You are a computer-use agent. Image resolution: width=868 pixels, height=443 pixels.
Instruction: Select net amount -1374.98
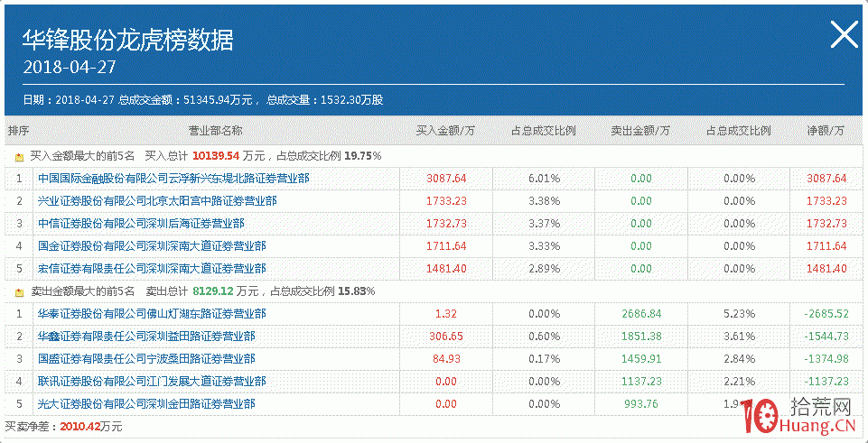tap(826, 359)
